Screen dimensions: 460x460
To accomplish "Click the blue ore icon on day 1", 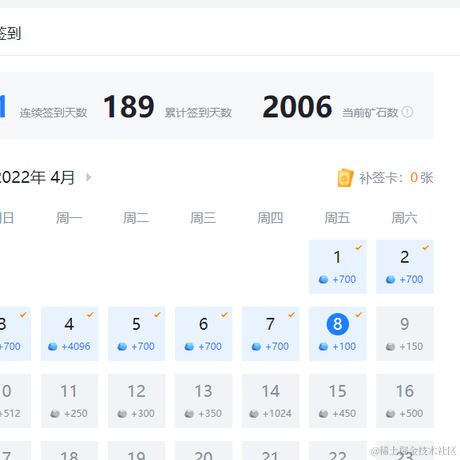I will (323, 279).
